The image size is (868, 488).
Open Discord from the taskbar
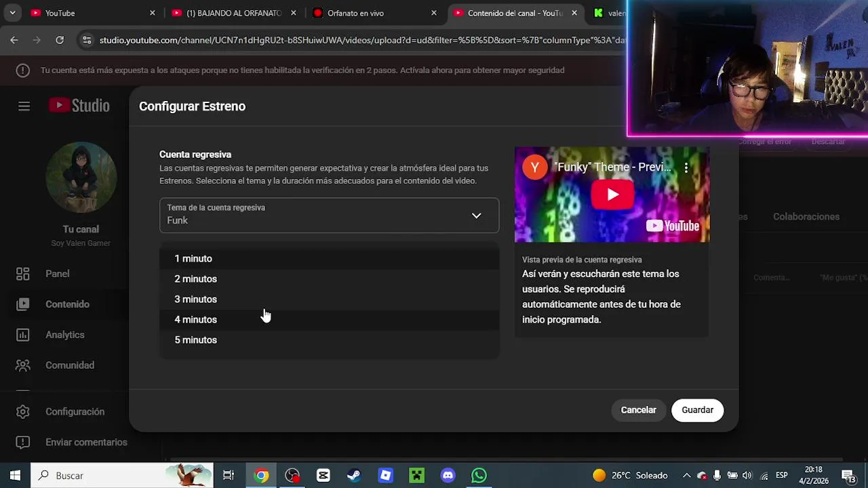click(448, 476)
